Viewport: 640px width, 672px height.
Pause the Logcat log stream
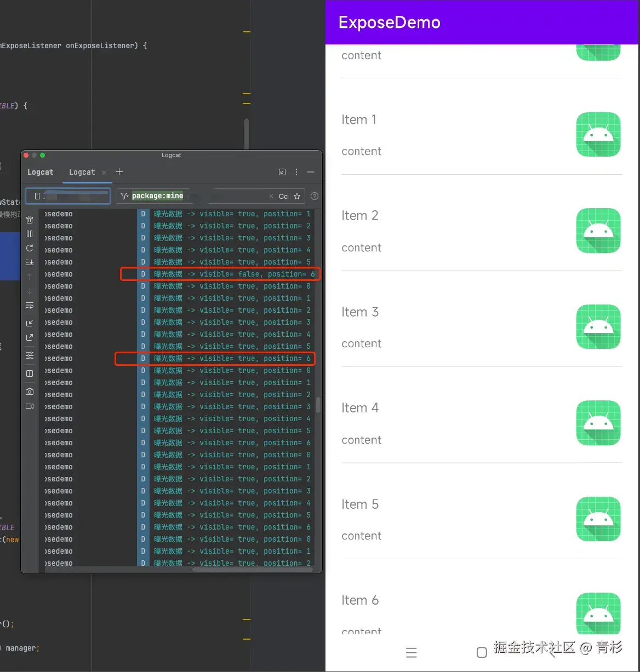[x=29, y=233]
